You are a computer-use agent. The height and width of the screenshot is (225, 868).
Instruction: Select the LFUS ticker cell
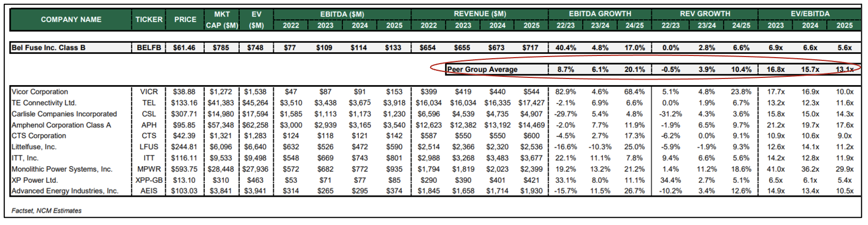coord(149,147)
